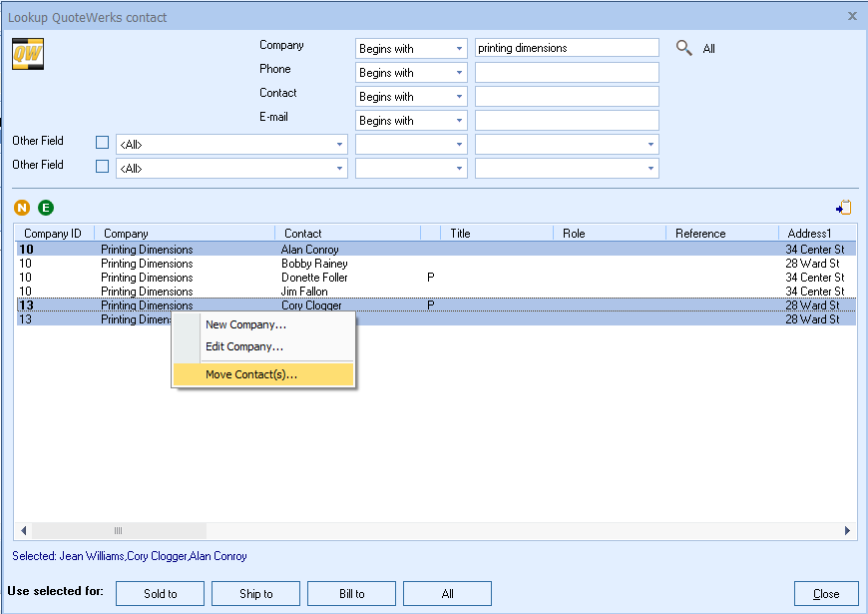Click the magnifying glass search icon
Screen dimensions: 868x614
coord(682,47)
